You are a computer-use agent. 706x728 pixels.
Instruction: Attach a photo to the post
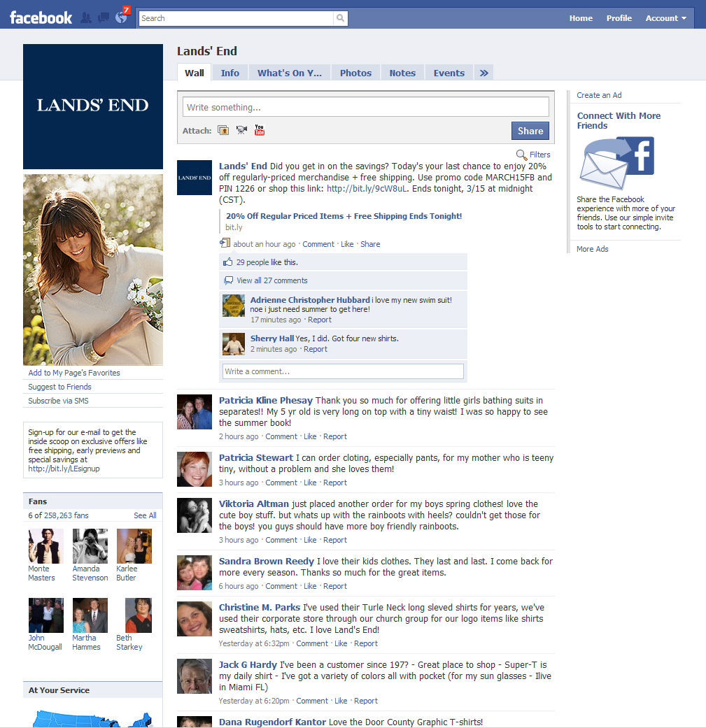(223, 130)
